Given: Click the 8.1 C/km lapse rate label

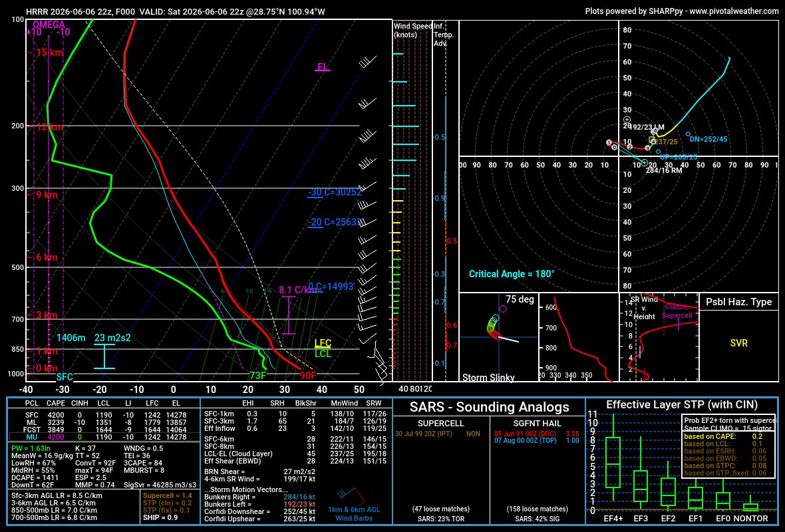Looking at the screenshot, I should [297, 290].
